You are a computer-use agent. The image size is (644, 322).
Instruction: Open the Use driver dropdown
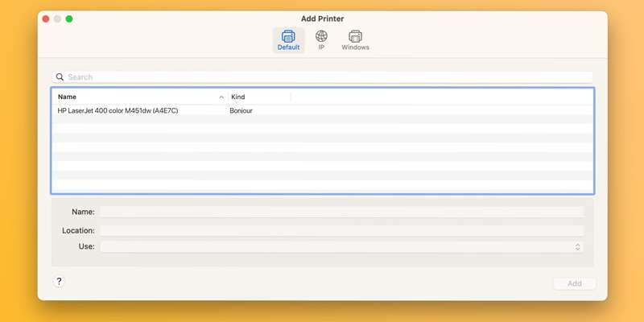pos(341,246)
